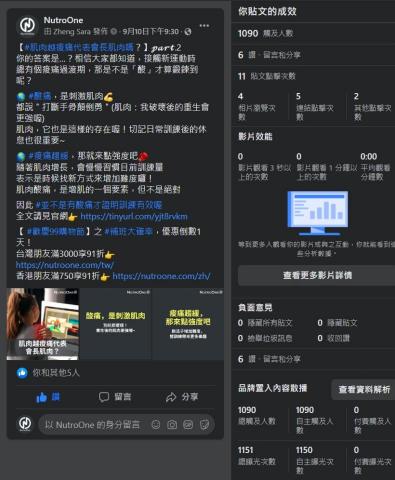Click the 1151 總曝光次數 stat
This screenshot has width=395, height=480.
tap(257, 456)
